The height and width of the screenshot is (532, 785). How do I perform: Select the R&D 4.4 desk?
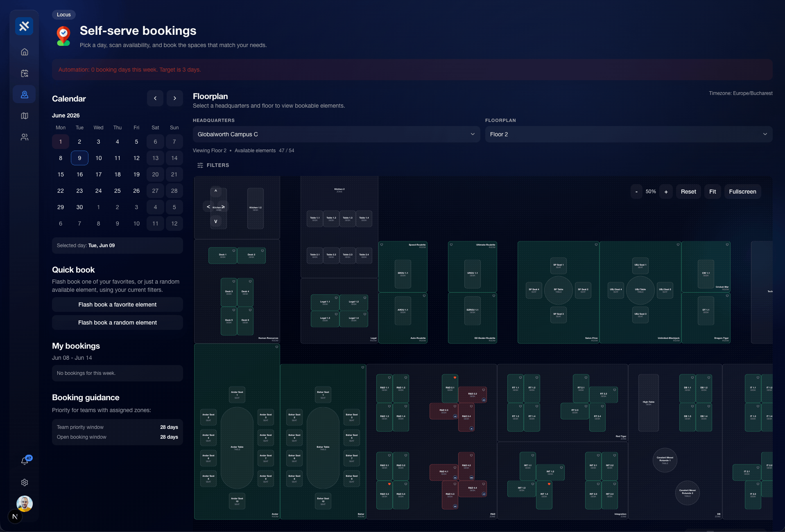(x=473, y=489)
